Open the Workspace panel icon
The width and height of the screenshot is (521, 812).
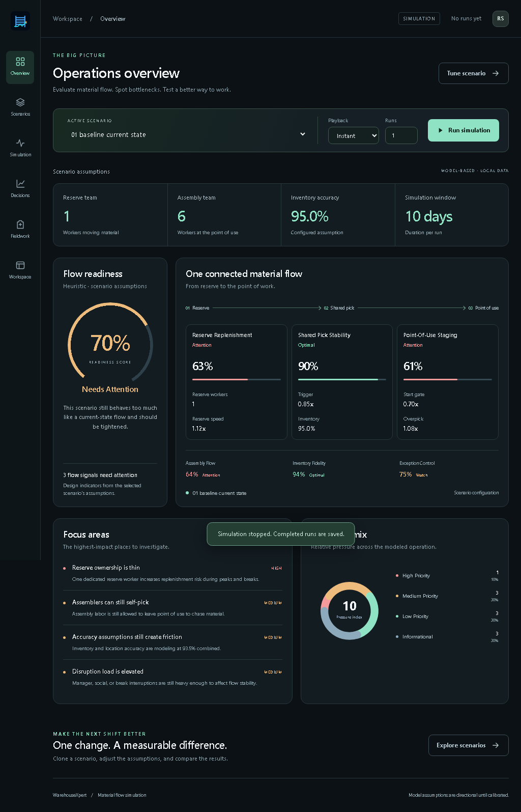(20, 265)
